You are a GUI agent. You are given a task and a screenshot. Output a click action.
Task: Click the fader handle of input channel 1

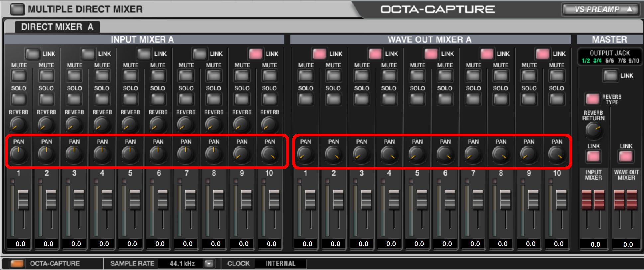[x=23, y=200]
